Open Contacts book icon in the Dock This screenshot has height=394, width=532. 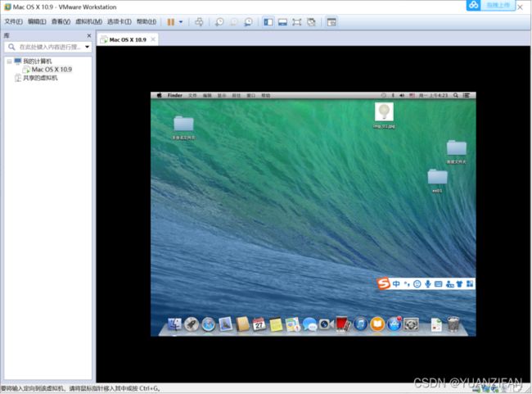[242, 324]
